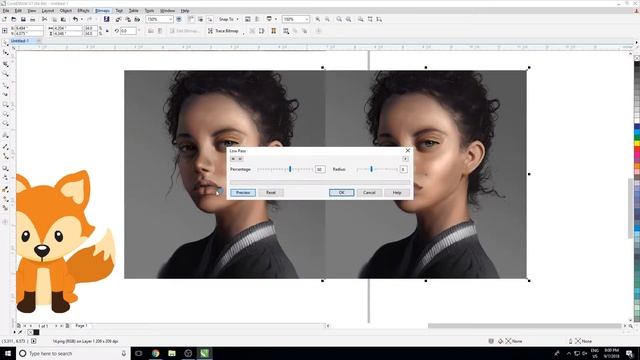The image size is (640, 360).
Task: Click OK in the Low Pass dialog
Action: [x=342, y=193]
